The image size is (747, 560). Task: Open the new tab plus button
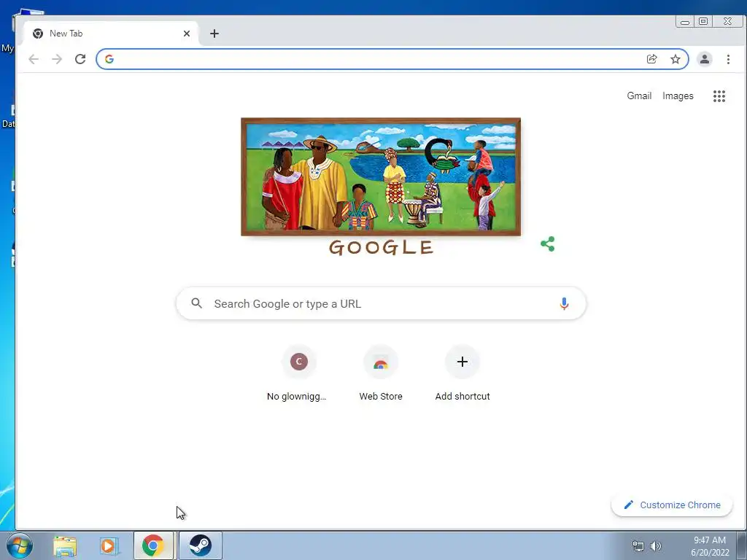[x=214, y=34]
